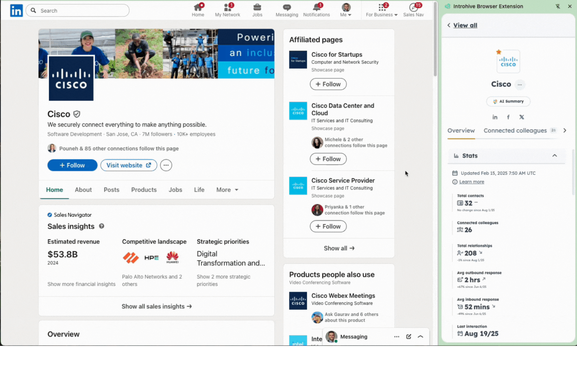This screenshot has width=577, height=392.
Task: Open the Notifications bell icon
Action: click(x=316, y=8)
